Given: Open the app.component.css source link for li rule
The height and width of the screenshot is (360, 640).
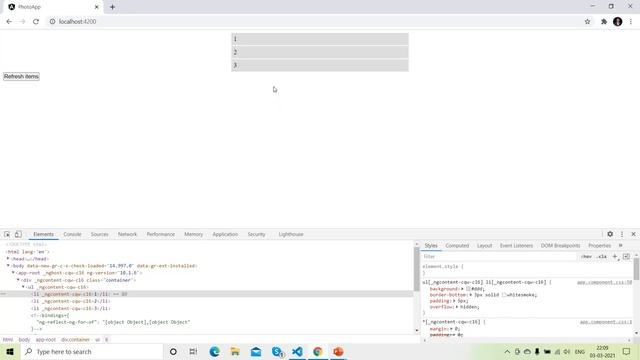Looking at the screenshot, I should tap(604, 282).
